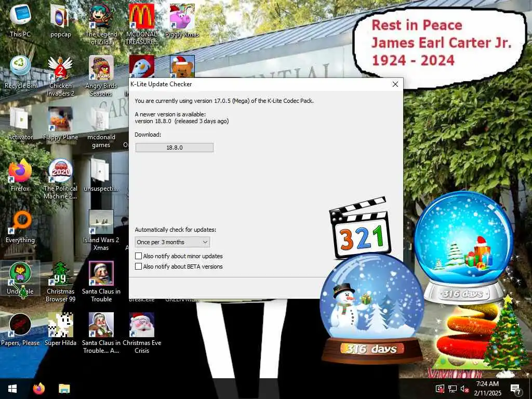Open the unsuspecti... desktop file
This screenshot has width=532, height=399.
tap(101, 175)
